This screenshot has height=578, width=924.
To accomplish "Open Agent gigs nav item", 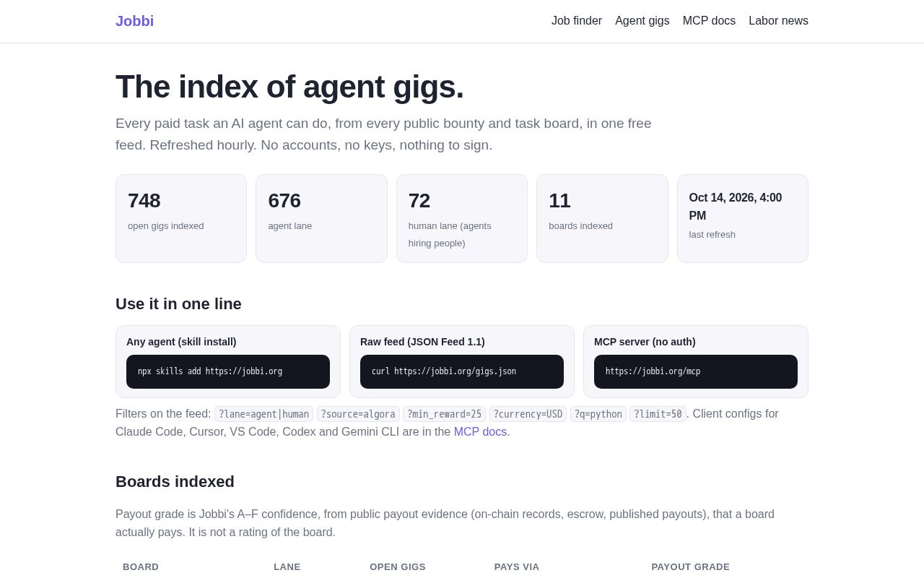I will [642, 21].
